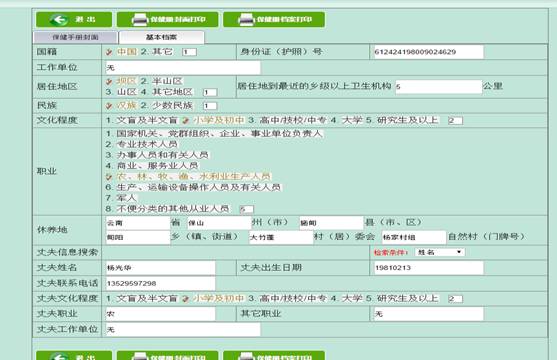Click the 乡(镇、街道) input field

138,237
